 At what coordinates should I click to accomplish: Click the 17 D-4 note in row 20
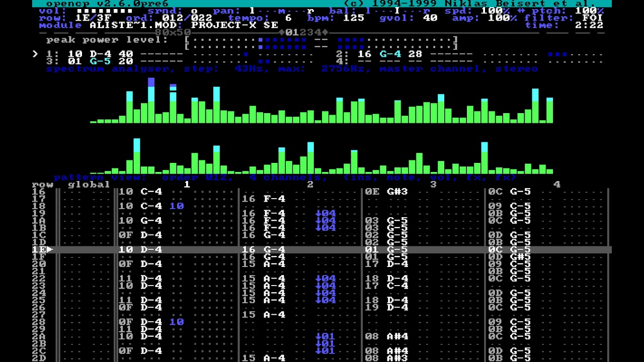point(386,264)
